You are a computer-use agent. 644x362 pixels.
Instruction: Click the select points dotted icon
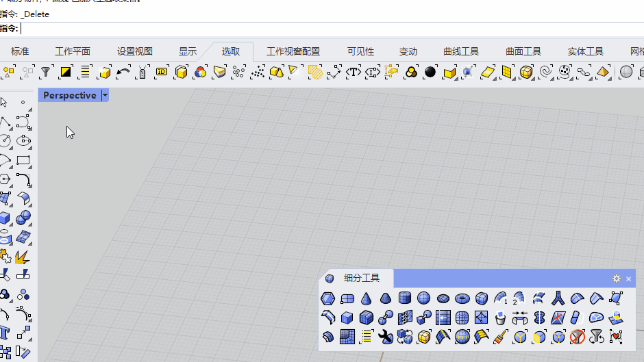258,73
